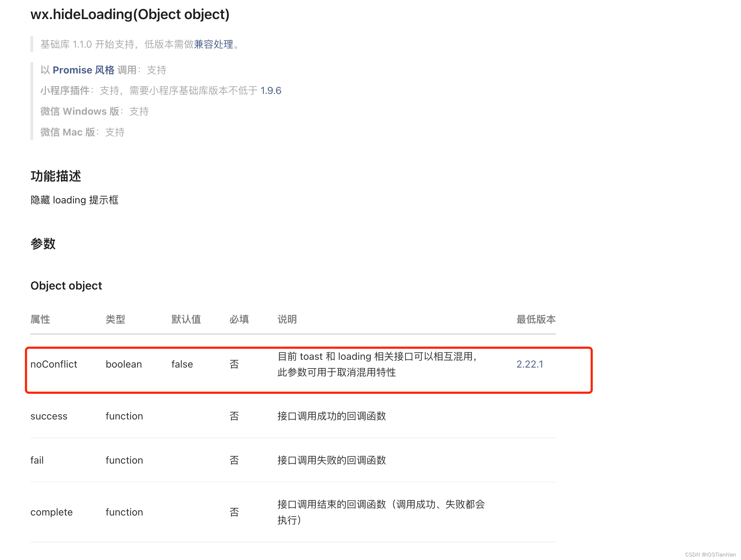The height and width of the screenshot is (560, 741).
Task: Click the 参数 section heading
Action: click(43, 244)
